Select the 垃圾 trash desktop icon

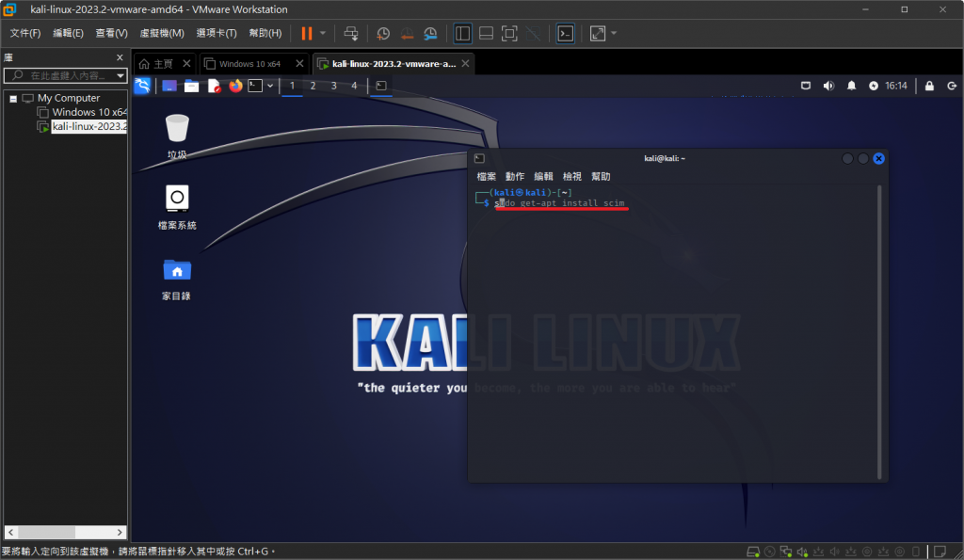177,136
